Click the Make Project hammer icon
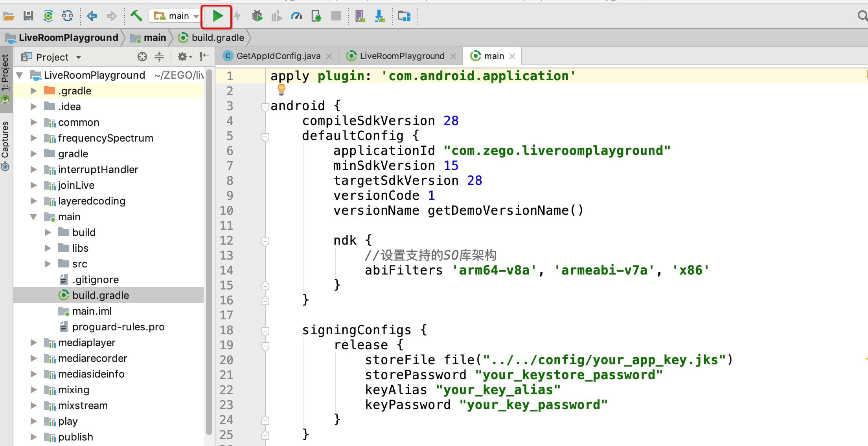Screen dimensions: 868x446 click(136, 16)
